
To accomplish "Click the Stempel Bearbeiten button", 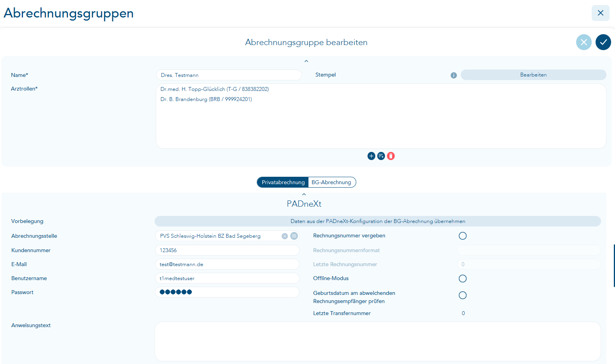I will (x=533, y=75).
